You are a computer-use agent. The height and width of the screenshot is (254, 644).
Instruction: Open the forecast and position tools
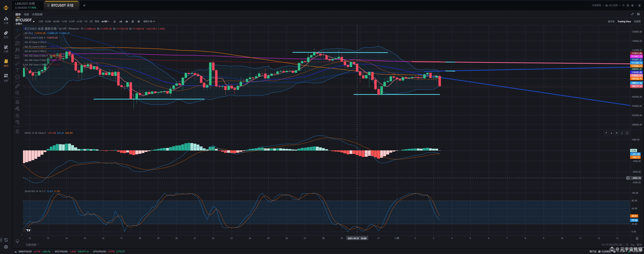coord(17,57)
